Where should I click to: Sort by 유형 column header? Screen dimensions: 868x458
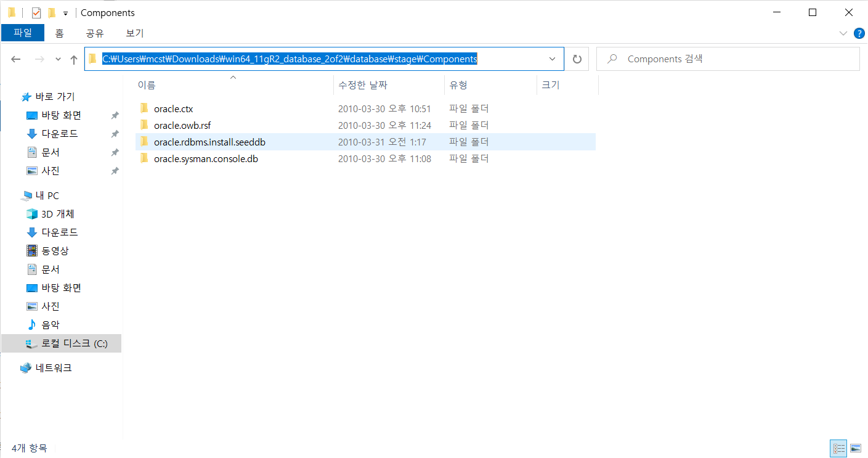tap(490, 85)
